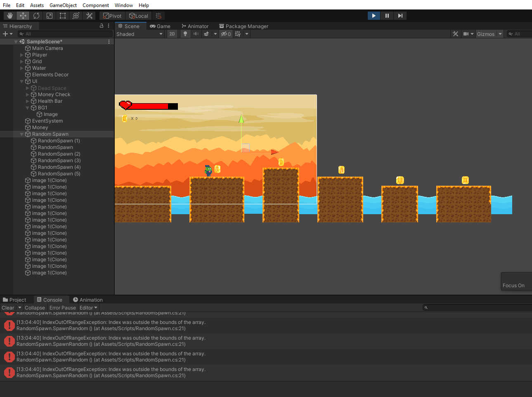Start Play mode
Screen dimensions: 532x397
click(374, 16)
